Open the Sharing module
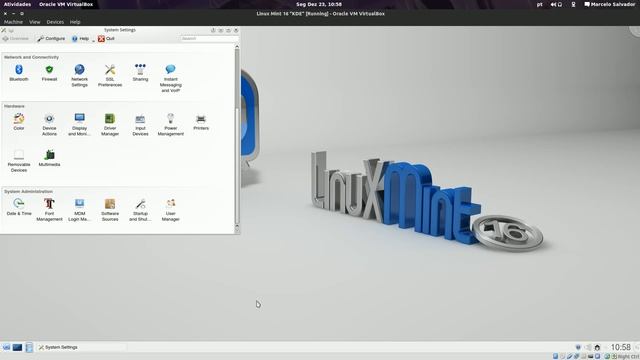Viewport: 640px width, 360px height. pyautogui.click(x=140, y=73)
